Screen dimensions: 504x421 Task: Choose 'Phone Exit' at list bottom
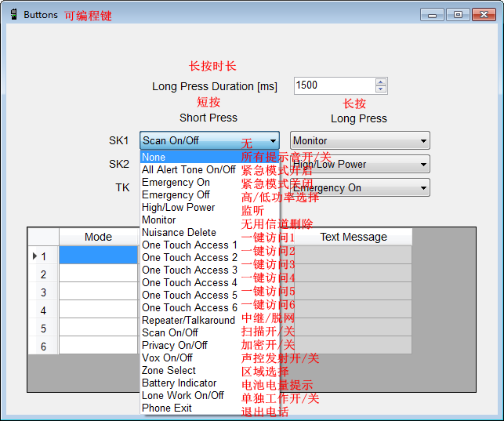pos(166,408)
